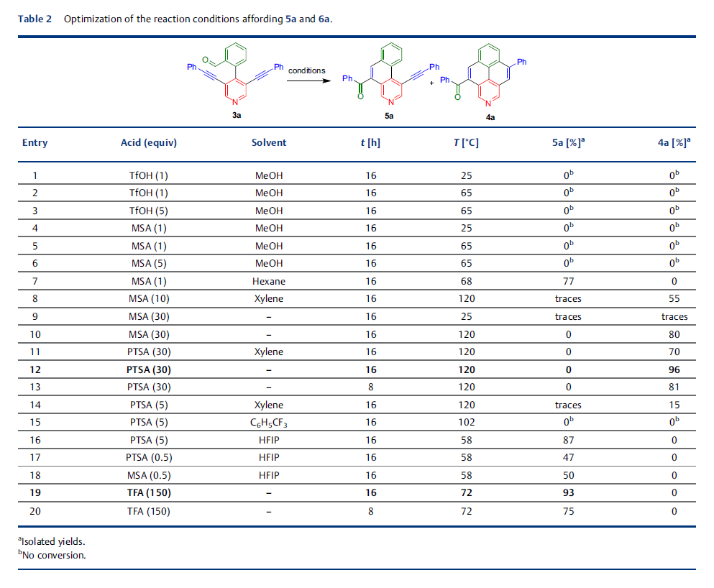Click the Entry column header
The image size is (714, 588).
(x=35, y=142)
